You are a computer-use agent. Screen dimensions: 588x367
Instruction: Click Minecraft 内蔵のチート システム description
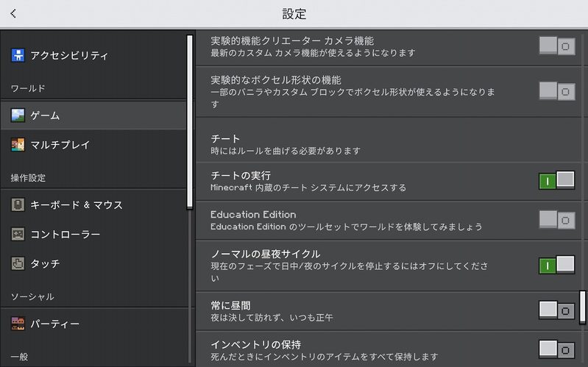tap(308, 188)
